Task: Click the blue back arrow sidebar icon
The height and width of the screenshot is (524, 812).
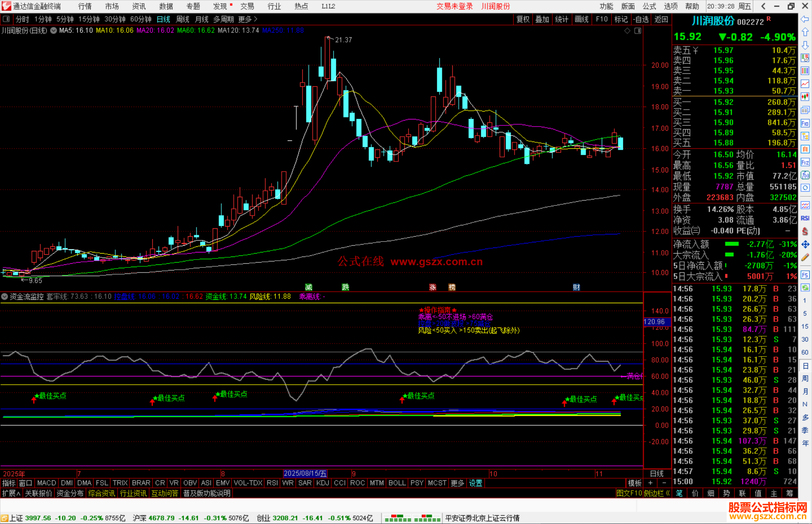Action: coord(805,19)
